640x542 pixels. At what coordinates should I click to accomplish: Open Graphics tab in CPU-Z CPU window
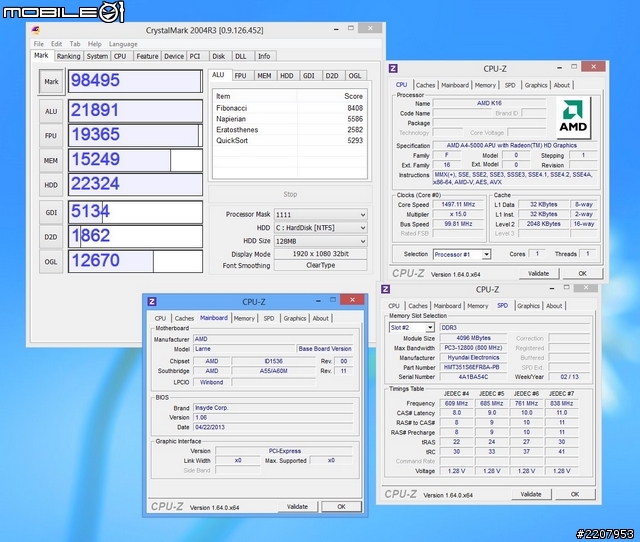(x=536, y=85)
